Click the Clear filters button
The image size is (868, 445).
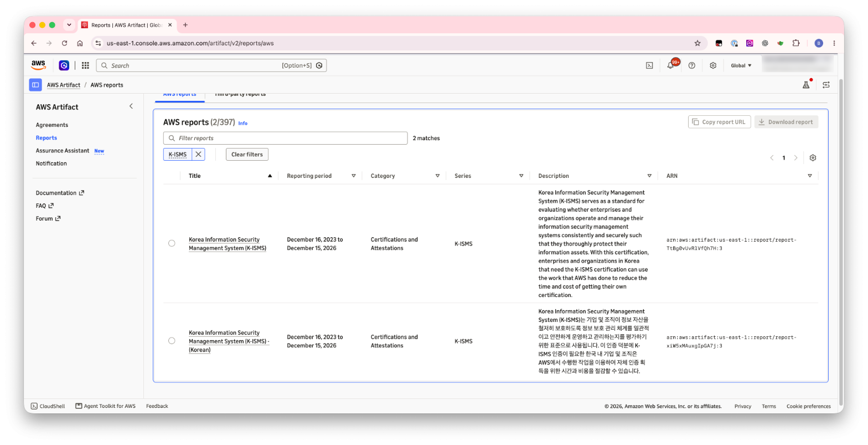coord(247,155)
